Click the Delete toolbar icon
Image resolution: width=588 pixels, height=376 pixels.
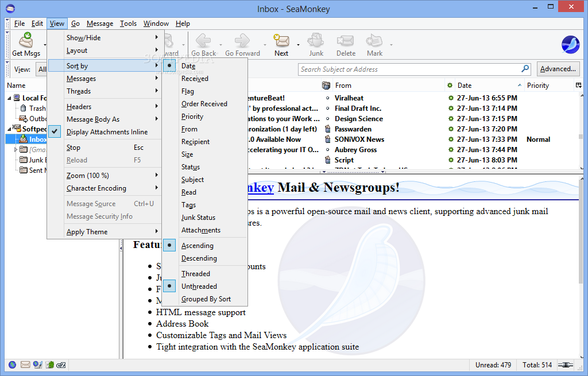click(x=345, y=40)
